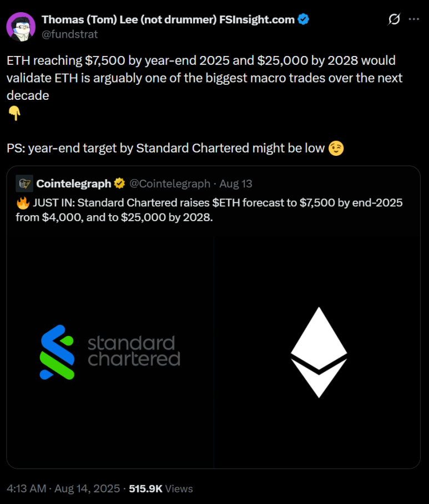This screenshot has height=504, width=429.
Task: Open the three-dot more options menu
Action: tap(413, 19)
